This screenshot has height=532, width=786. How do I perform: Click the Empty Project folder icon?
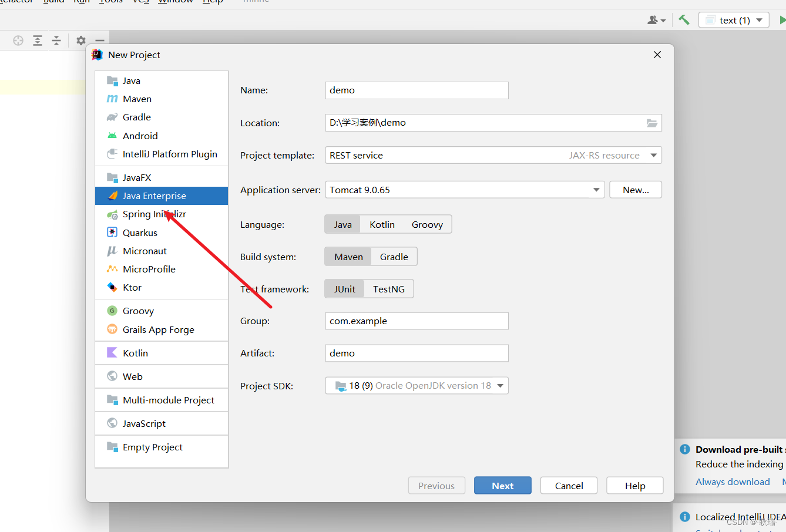tap(112, 447)
